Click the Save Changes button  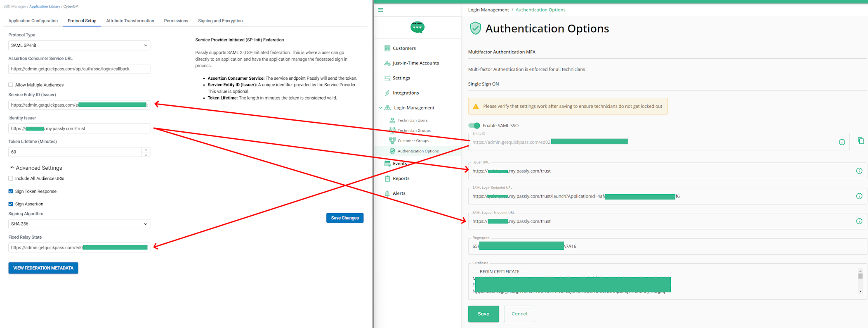tap(344, 218)
